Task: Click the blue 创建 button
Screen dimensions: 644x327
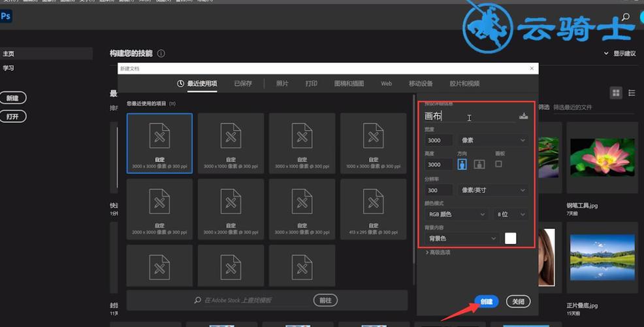Action: click(487, 301)
